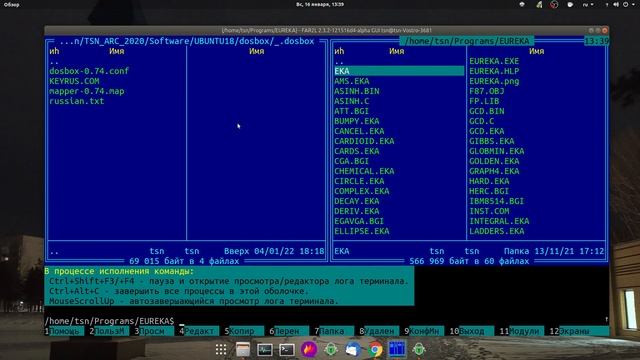Select ELLIPSE.EKA file
Image resolution: width=640 pixels, height=360 pixels.
362,231
